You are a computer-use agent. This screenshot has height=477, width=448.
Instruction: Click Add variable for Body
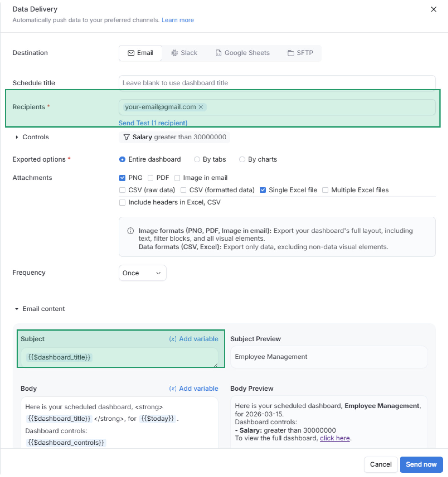coord(194,389)
